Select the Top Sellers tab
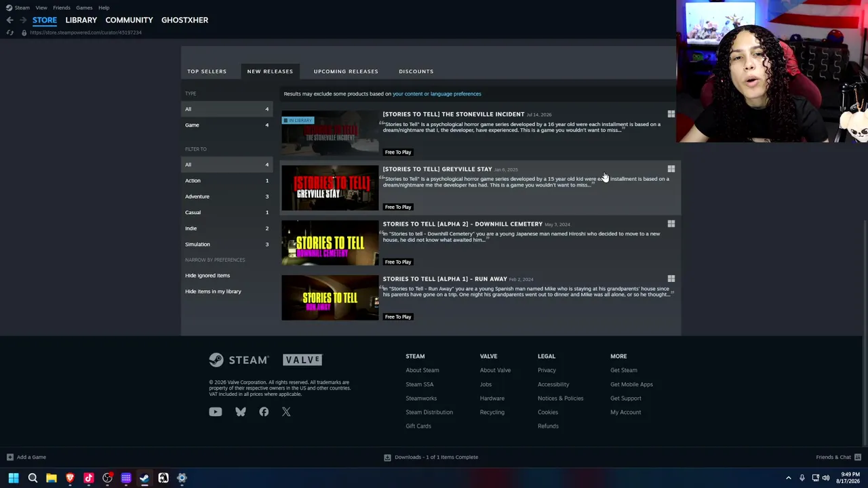The height and width of the screenshot is (488, 868). pos(207,71)
